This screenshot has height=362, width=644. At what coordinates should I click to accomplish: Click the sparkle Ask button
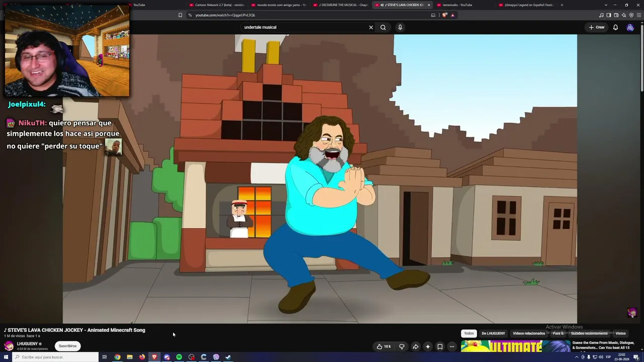pyautogui.click(x=428, y=346)
